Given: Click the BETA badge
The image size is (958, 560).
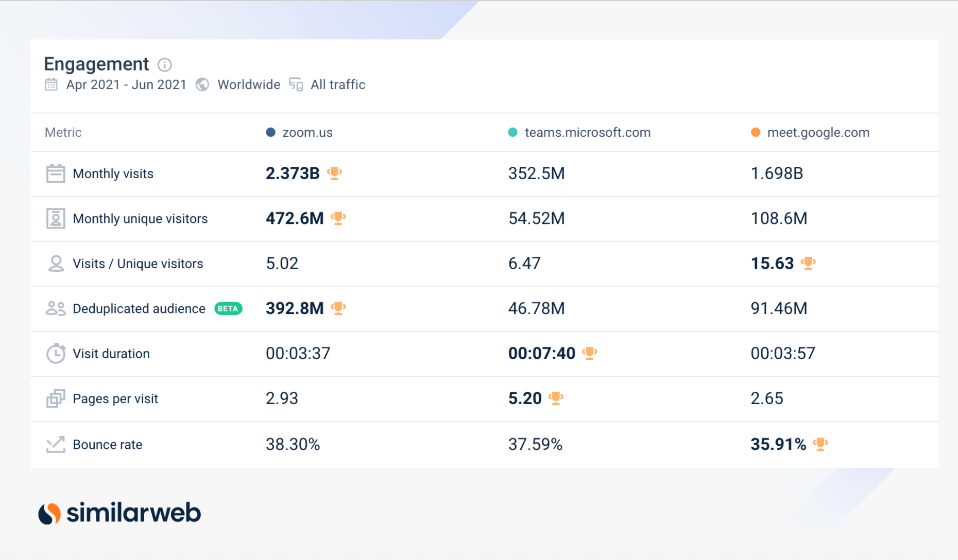Looking at the screenshot, I should pos(228,309).
